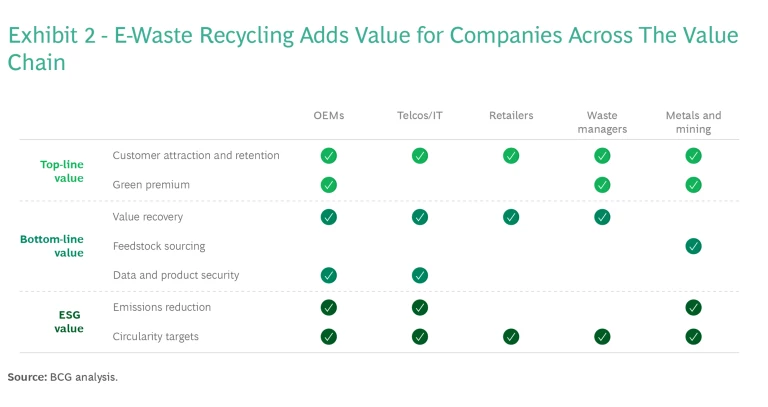Click the Waste managers column header

click(602, 122)
